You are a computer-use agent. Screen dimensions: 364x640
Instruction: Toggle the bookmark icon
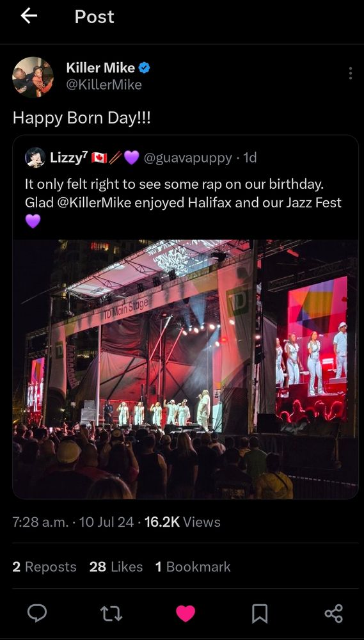260,614
